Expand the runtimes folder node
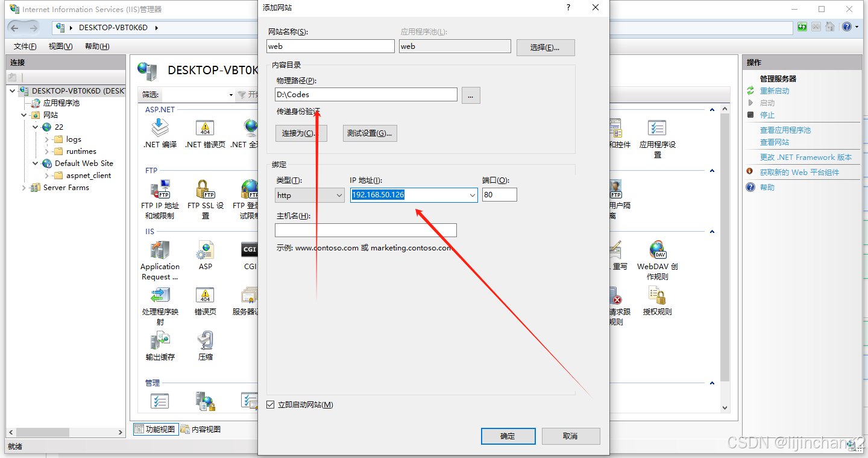Image resolution: width=868 pixels, height=458 pixels. pyautogui.click(x=47, y=151)
